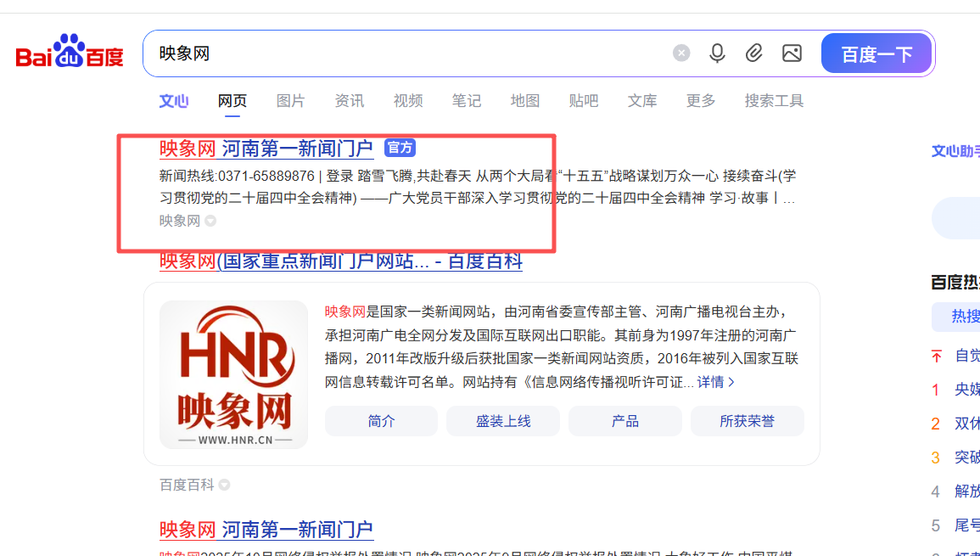Click inside the search input field

407,53
